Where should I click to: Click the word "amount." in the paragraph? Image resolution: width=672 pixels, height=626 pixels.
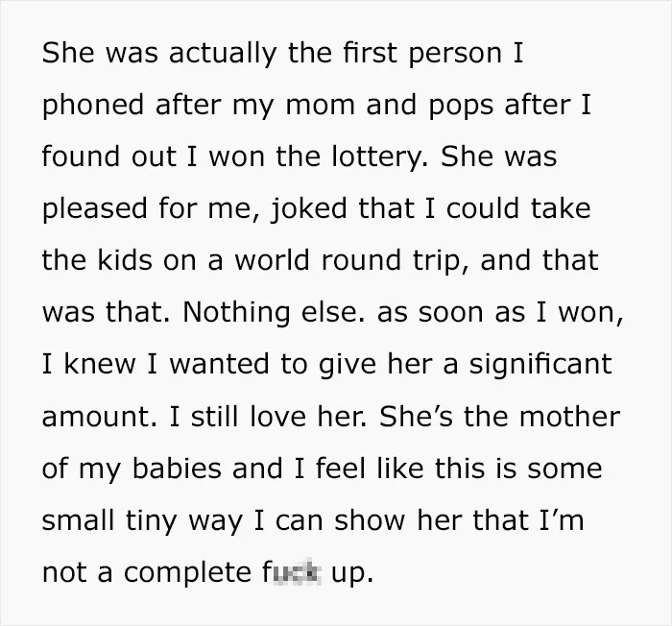tap(100, 417)
